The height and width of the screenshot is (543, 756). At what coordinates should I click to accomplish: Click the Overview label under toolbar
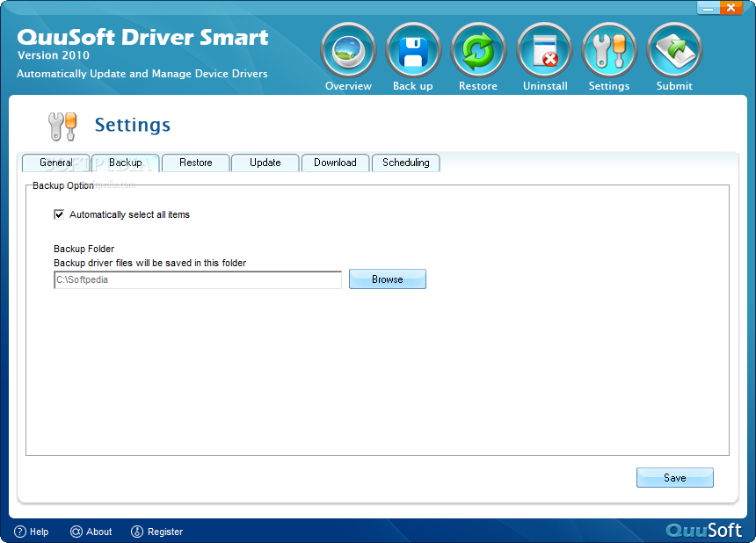(348, 86)
